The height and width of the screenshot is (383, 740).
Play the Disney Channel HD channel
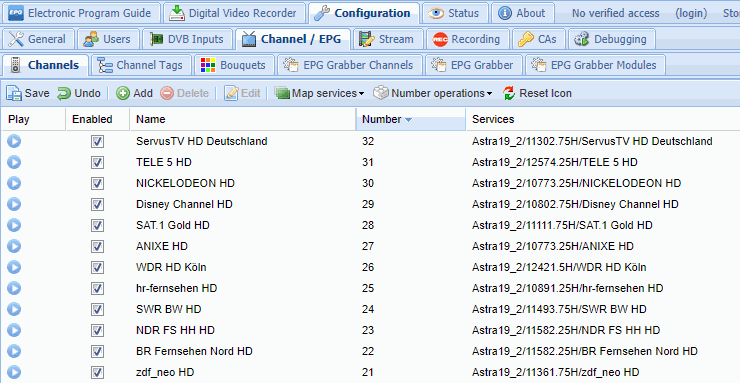tap(14, 204)
